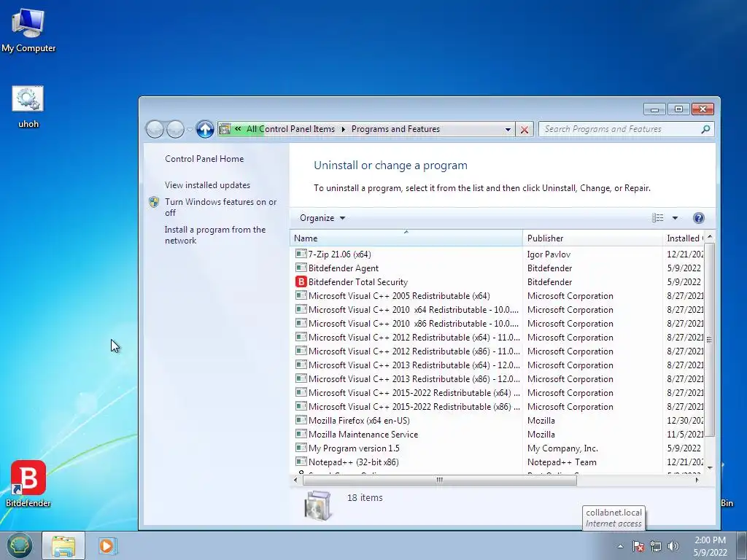Select Mozilla Maintenance Service entry
Screen dimensions: 747x560
point(363,435)
